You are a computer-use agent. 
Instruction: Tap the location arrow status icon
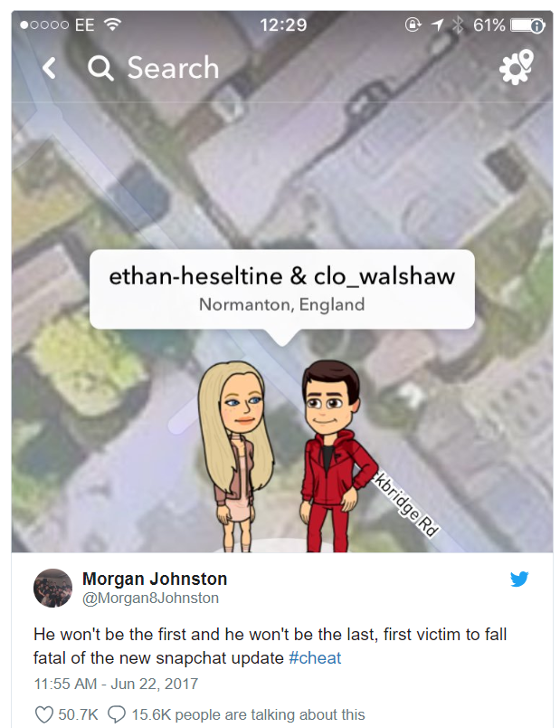coord(438,24)
